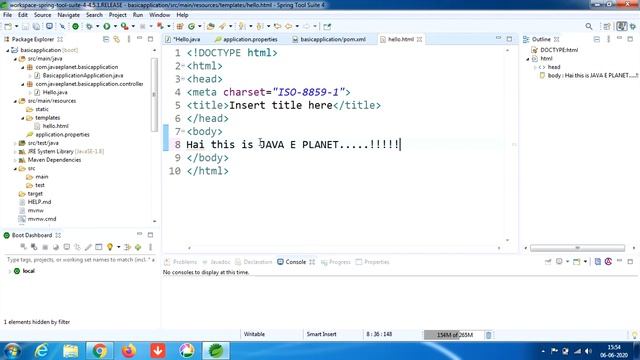Select HELP.md file in Package Explorer
Screen dimensions: 640x360
pos(39,202)
